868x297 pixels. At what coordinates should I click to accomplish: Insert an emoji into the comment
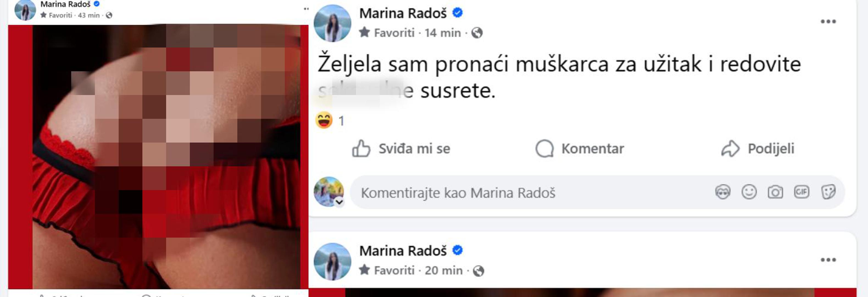pos(749,193)
